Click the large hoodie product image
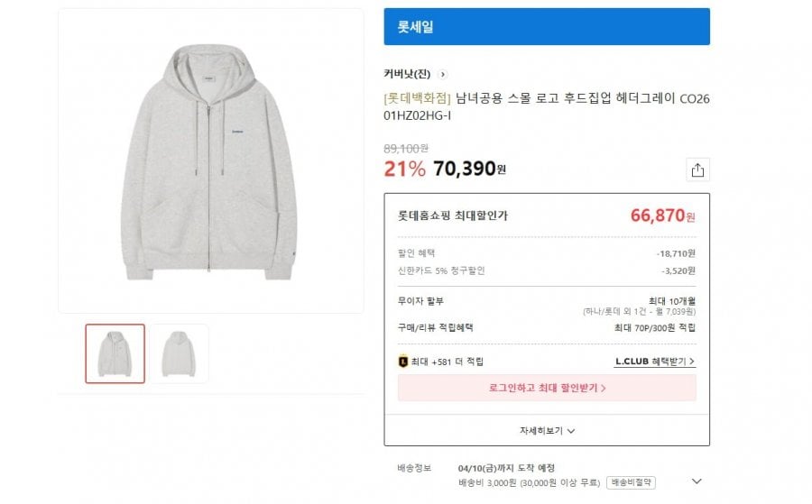812x504 pixels. pos(211,161)
